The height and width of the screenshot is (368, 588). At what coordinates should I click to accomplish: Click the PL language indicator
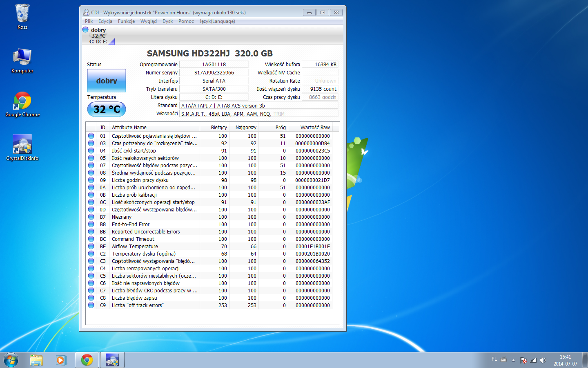[x=494, y=359]
